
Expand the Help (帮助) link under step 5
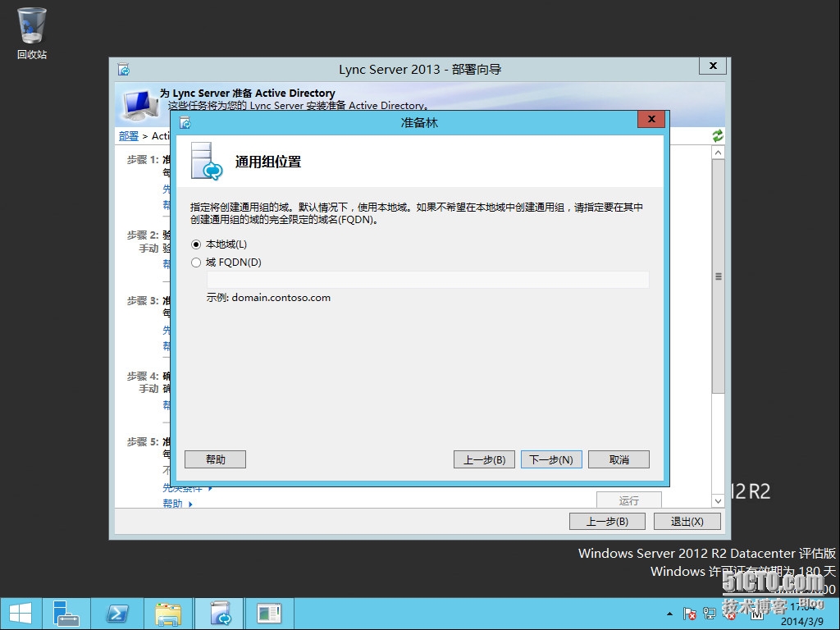(177, 503)
